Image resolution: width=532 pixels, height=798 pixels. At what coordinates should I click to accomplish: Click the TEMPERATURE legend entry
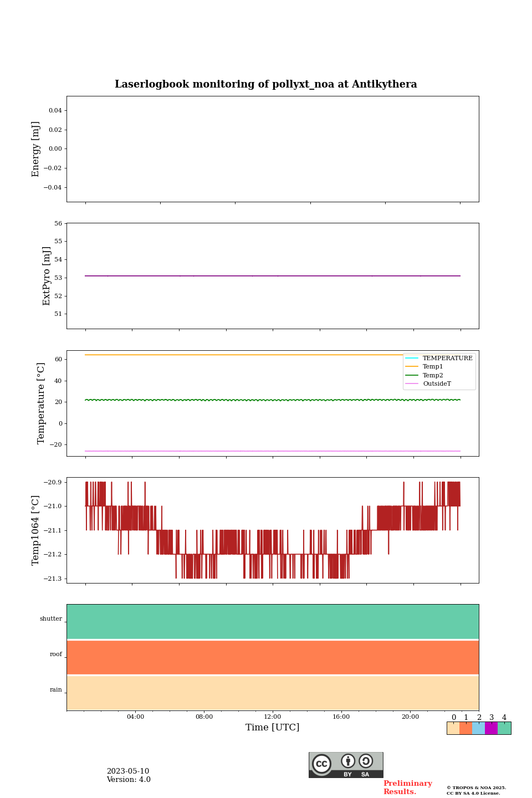(439, 358)
